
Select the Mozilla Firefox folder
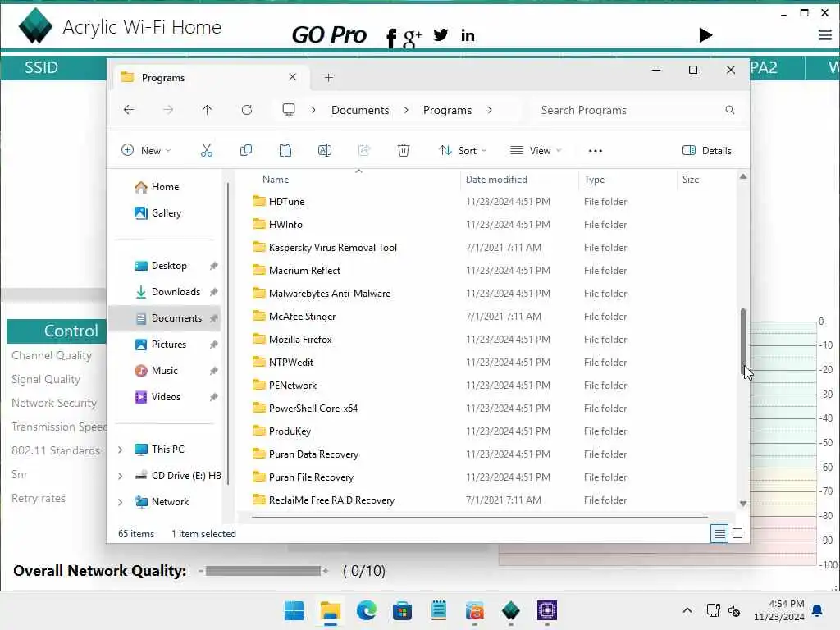300,340
